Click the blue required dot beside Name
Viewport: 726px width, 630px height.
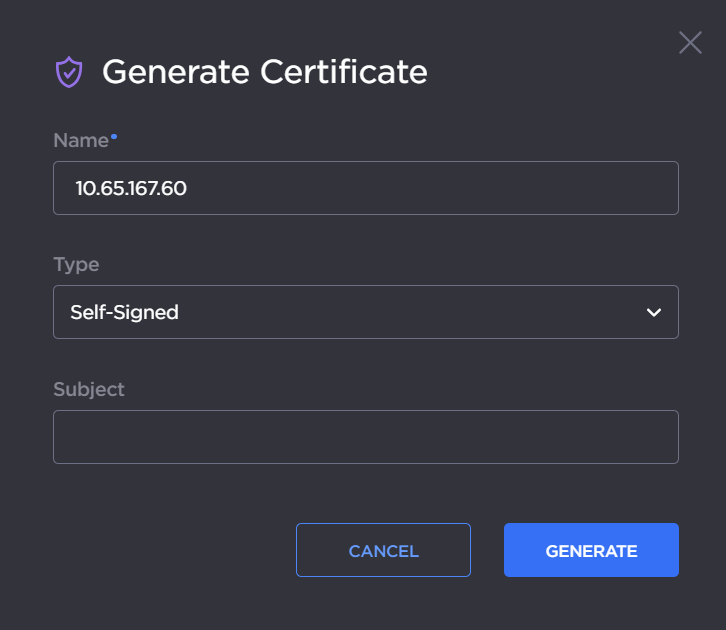[x=114, y=135]
